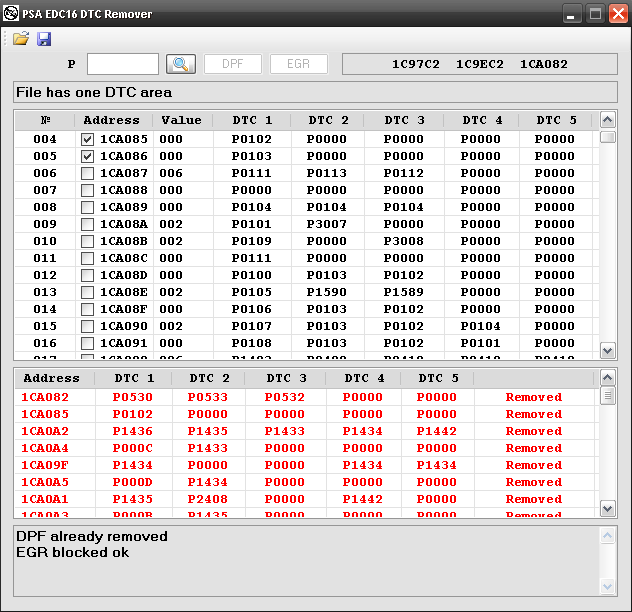The image size is (632, 612).
Task: Select address 1CA082 in the top panel
Action: [x=544, y=64]
